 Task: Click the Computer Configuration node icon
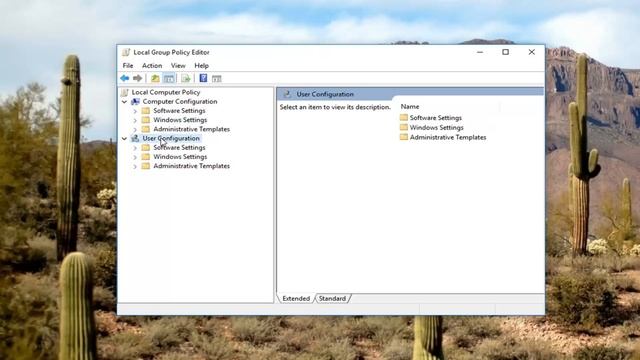pos(135,102)
